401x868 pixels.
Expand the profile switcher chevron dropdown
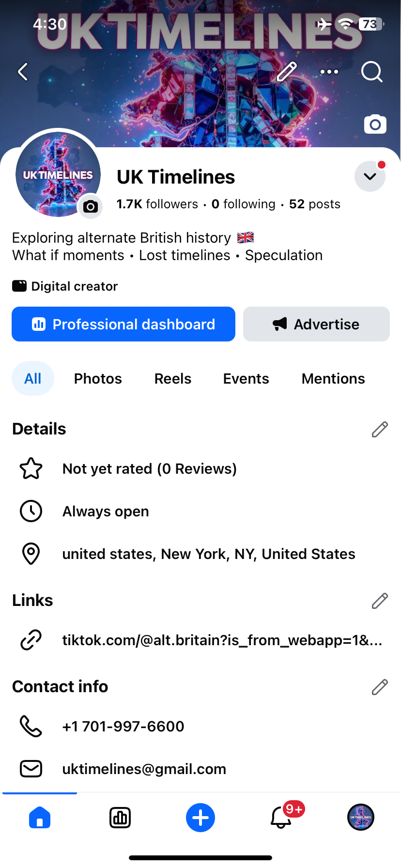coord(370,176)
